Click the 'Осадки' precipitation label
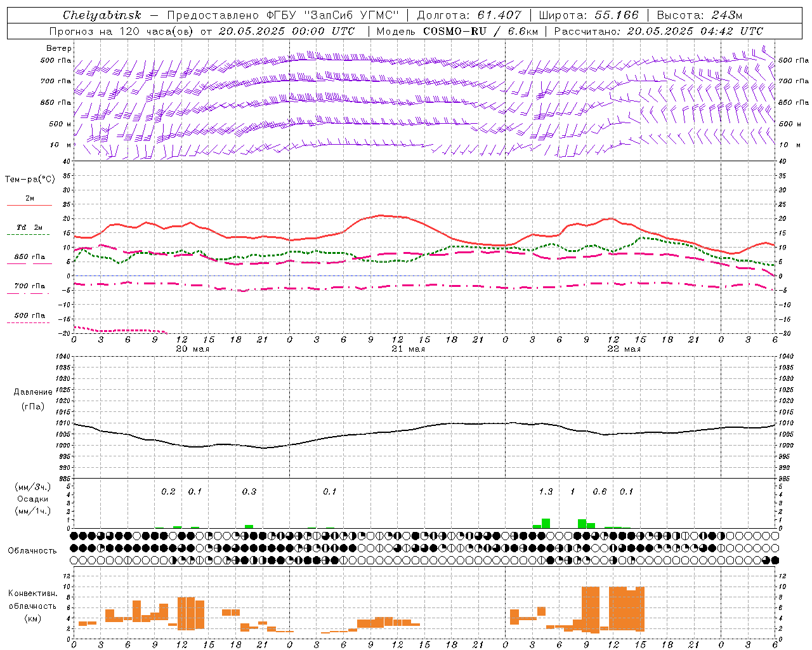This screenshot has height=650, width=812. pos(33,499)
